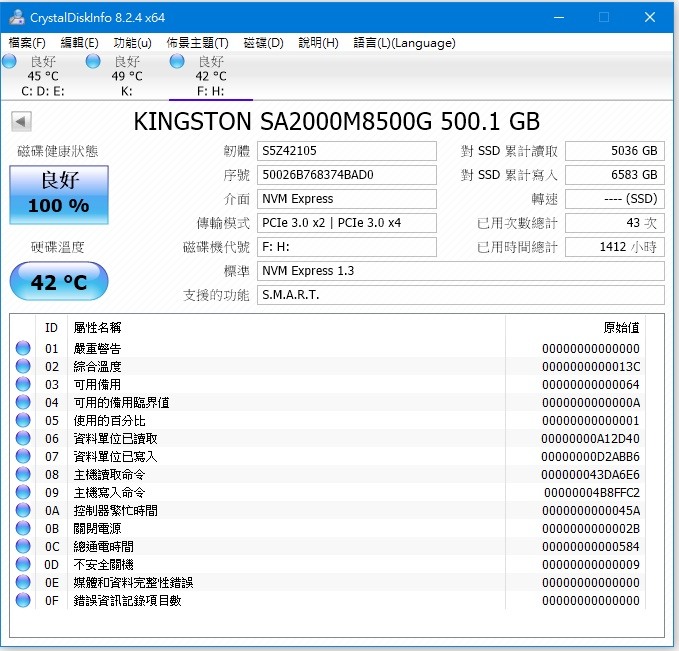The image size is (679, 651).
Task: Click status orb of attribute 06 資料單位已讀取
Action: [x=23, y=438]
